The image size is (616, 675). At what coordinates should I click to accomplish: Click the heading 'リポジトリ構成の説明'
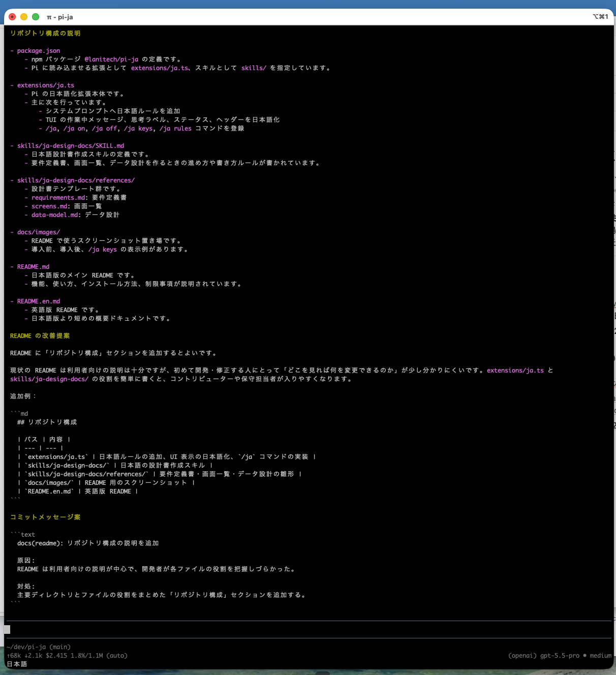tap(45, 33)
